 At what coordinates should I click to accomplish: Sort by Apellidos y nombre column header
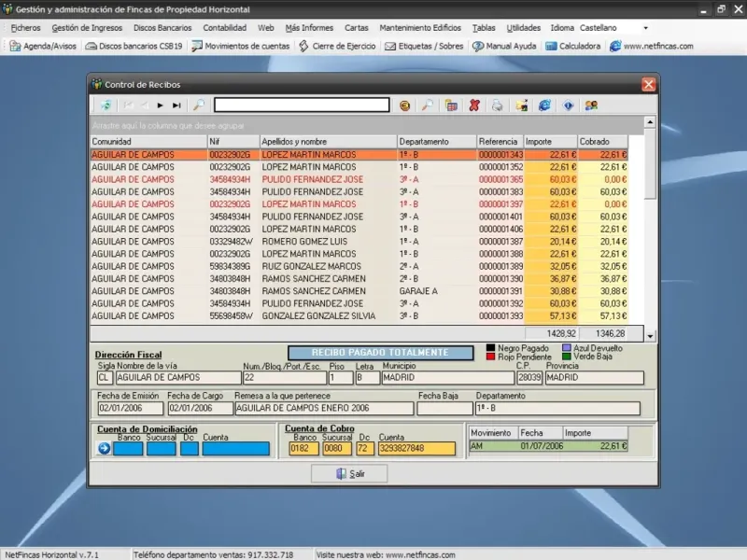pyautogui.click(x=327, y=142)
